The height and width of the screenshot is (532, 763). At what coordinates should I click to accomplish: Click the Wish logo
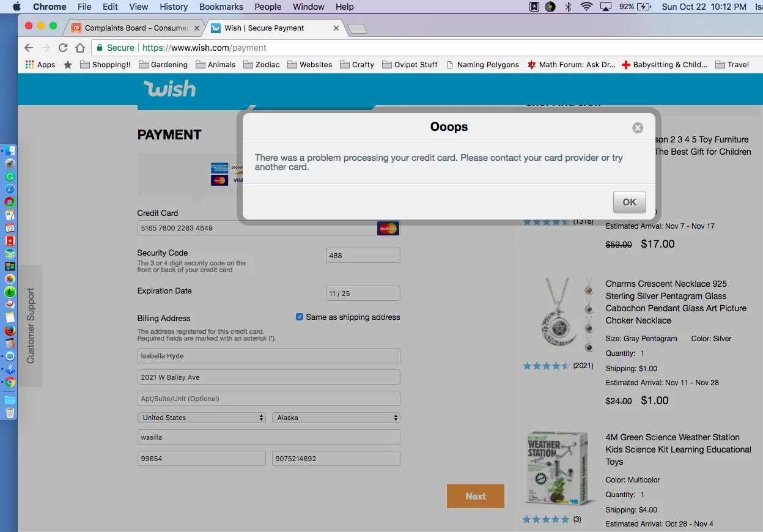pyautogui.click(x=169, y=89)
